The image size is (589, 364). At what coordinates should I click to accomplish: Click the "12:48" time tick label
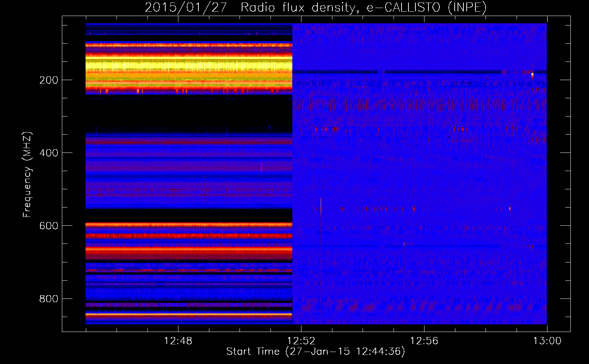click(178, 341)
